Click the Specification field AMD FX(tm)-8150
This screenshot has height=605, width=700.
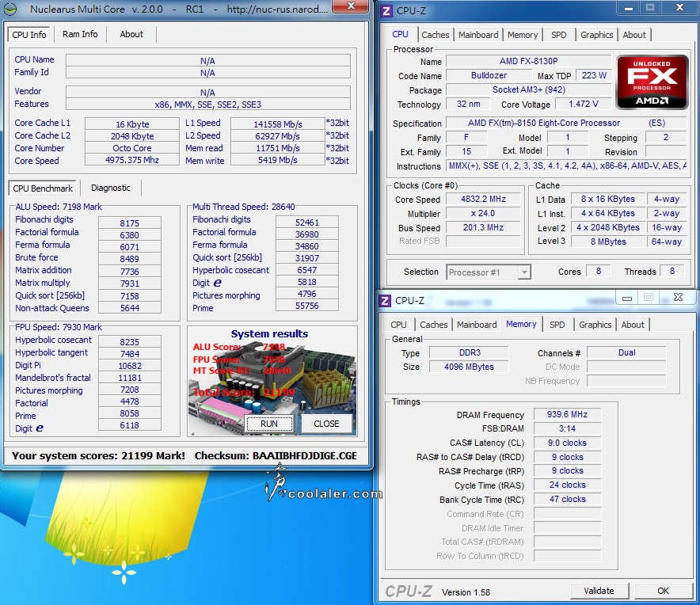pyautogui.click(x=566, y=123)
